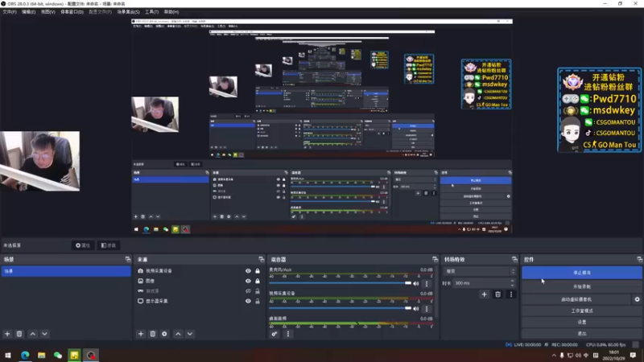644x362 pixels.
Task: Adjust the Mic/Aux volume slider
Action: [x=340, y=283]
